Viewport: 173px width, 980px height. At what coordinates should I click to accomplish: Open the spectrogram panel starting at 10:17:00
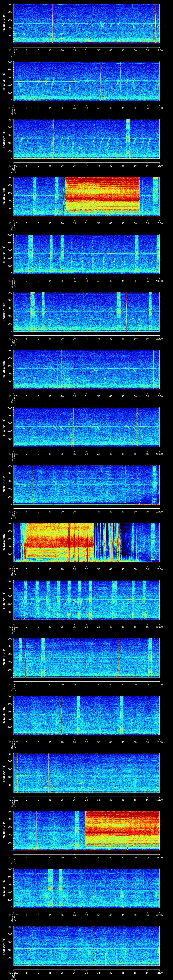tap(86, 81)
